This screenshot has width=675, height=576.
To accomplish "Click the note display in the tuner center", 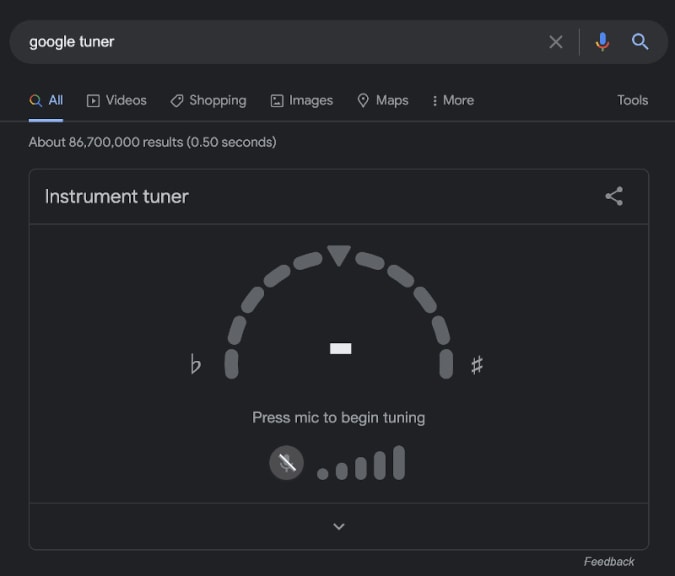I will click(341, 348).
